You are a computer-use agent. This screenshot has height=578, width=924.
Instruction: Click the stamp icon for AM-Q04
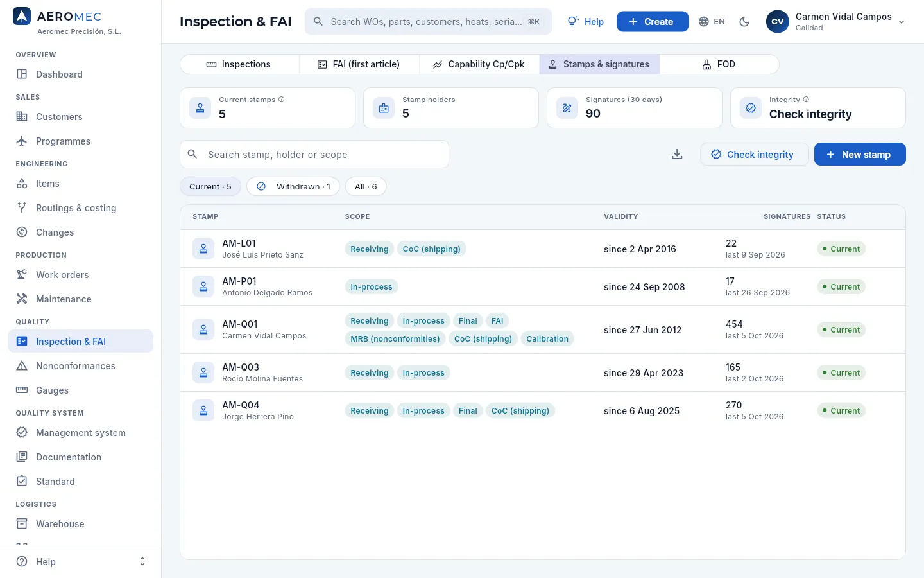[203, 410]
